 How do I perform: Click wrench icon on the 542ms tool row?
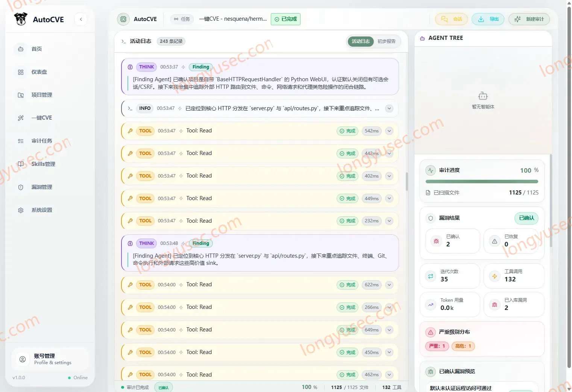click(130, 131)
